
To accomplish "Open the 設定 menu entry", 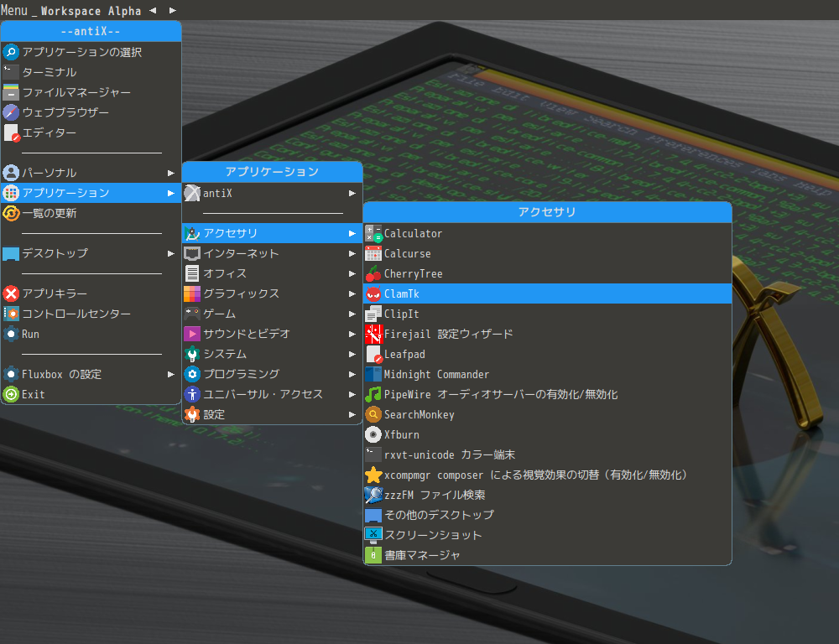I will point(272,414).
